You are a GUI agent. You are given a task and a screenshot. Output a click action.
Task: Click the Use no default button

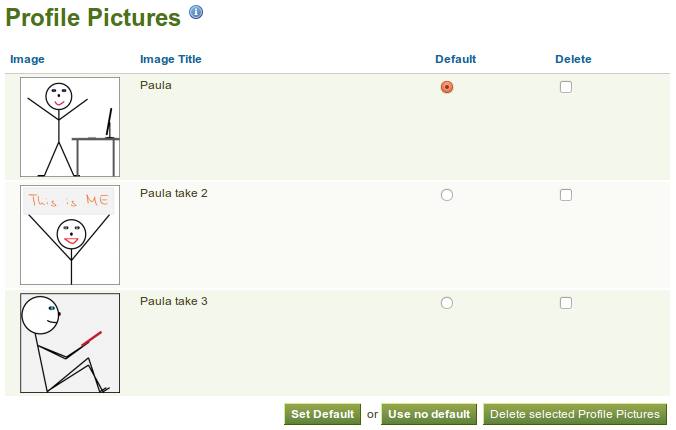click(x=429, y=414)
